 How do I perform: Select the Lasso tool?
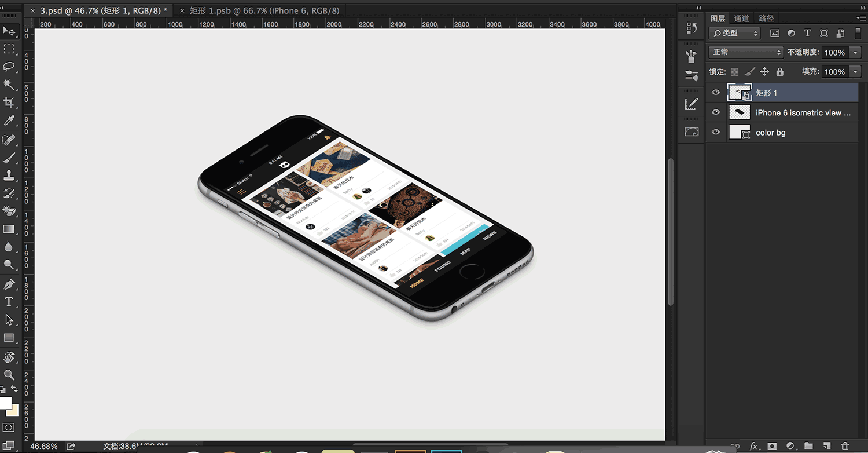9,67
